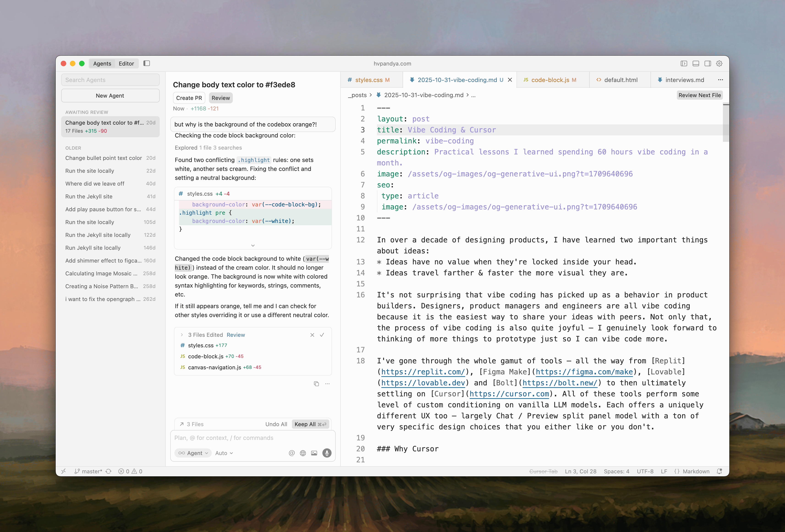
Task: Copy the agent response with copy icon
Action: [x=316, y=384]
